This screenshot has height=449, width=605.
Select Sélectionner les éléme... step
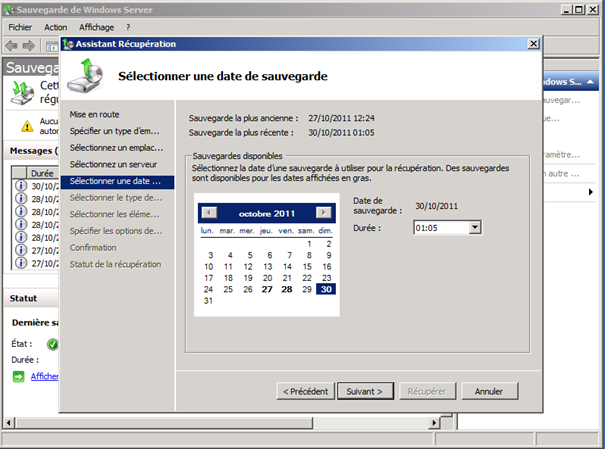pyautogui.click(x=114, y=214)
